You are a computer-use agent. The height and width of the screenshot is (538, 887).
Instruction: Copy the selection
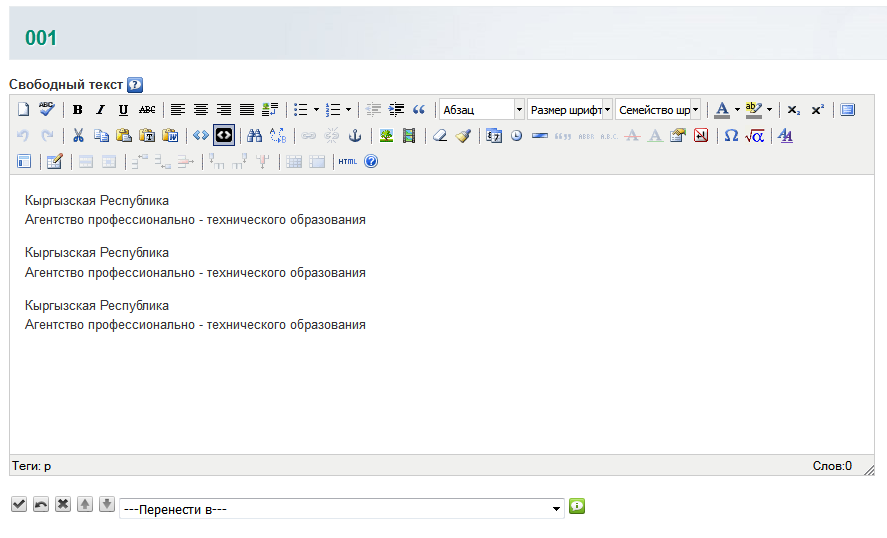point(101,135)
